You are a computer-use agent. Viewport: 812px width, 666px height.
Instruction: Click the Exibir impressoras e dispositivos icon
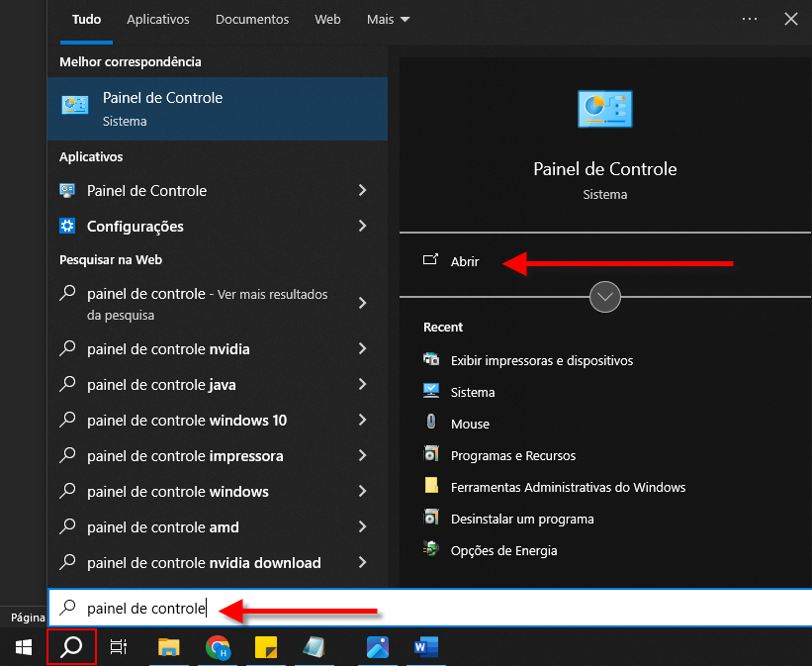431,359
